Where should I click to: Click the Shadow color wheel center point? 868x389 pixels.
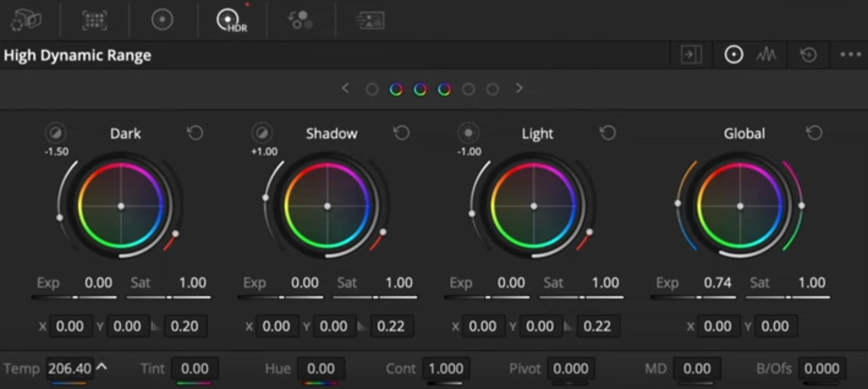tap(328, 206)
